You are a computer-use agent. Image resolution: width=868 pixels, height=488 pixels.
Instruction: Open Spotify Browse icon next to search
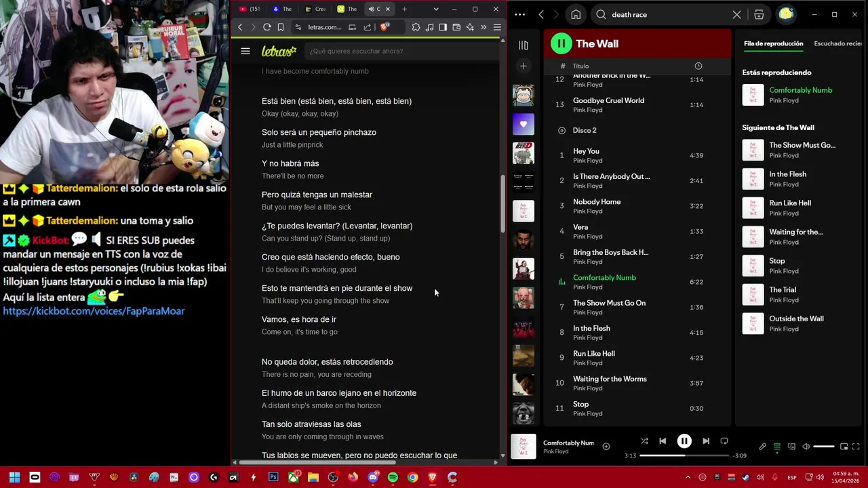(759, 14)
